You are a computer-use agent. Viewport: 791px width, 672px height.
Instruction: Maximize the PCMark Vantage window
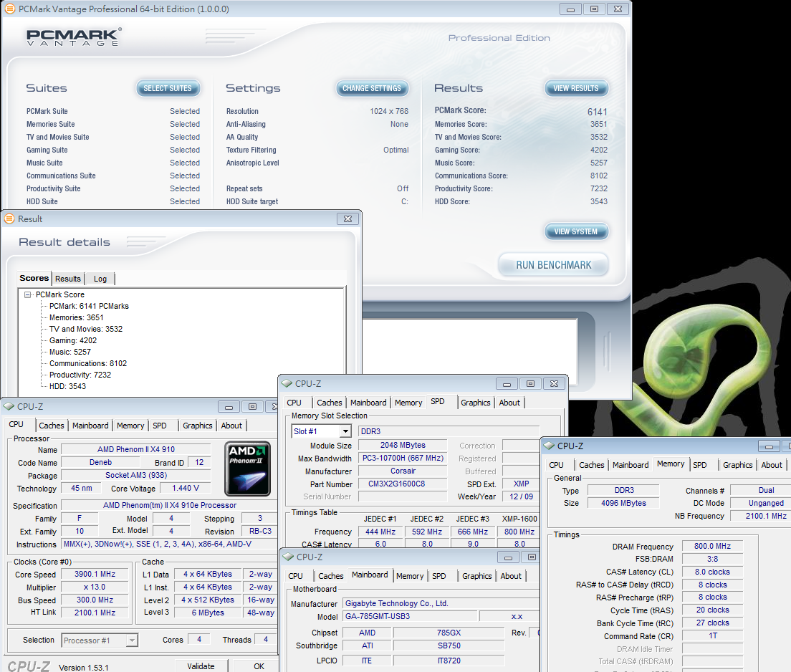coord(594,9)
